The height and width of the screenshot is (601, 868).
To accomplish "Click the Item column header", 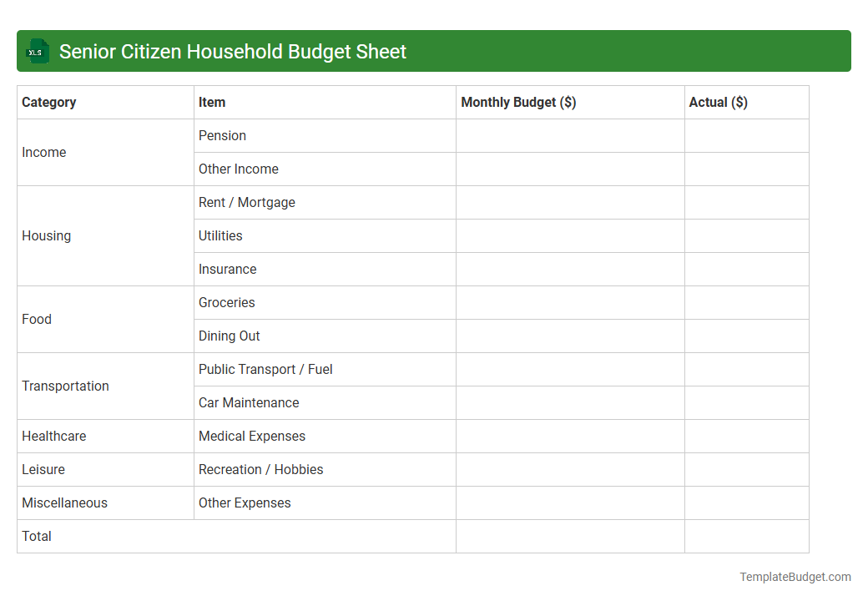I will coord(212,102).
